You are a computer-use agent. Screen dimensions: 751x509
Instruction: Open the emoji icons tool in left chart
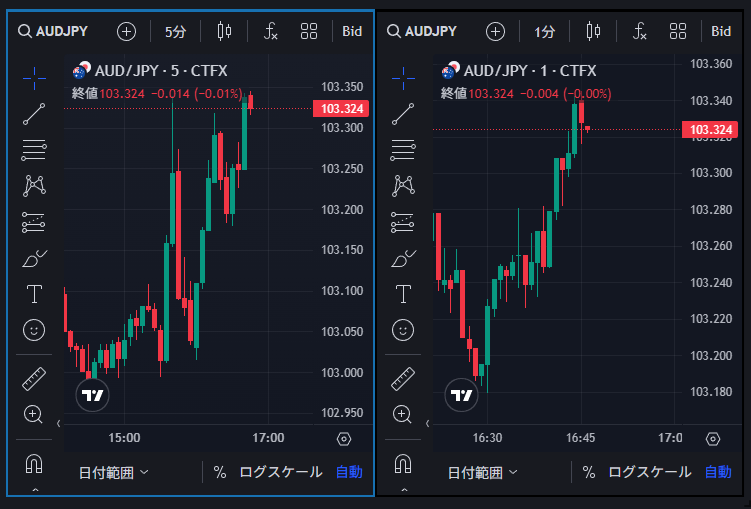[x=34, y=329]
